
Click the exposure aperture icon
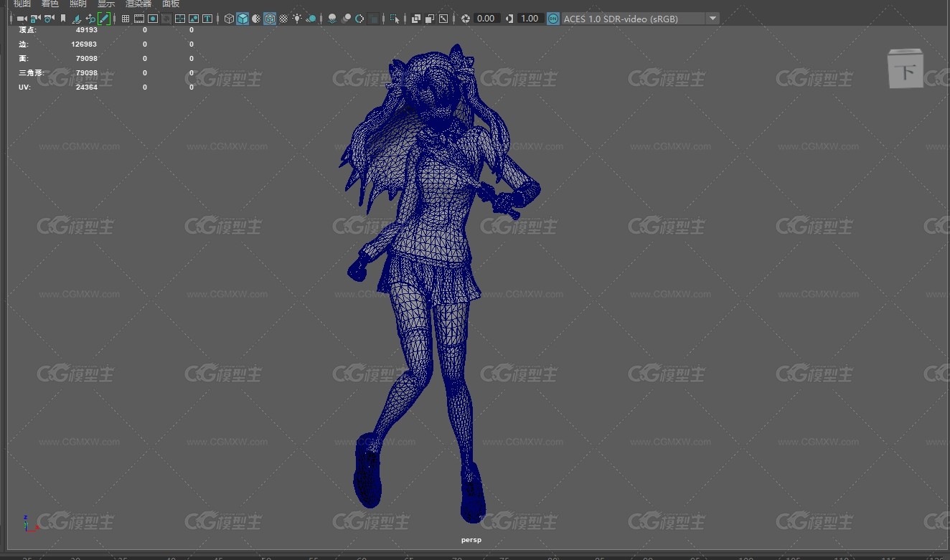(x=466, y=19)
